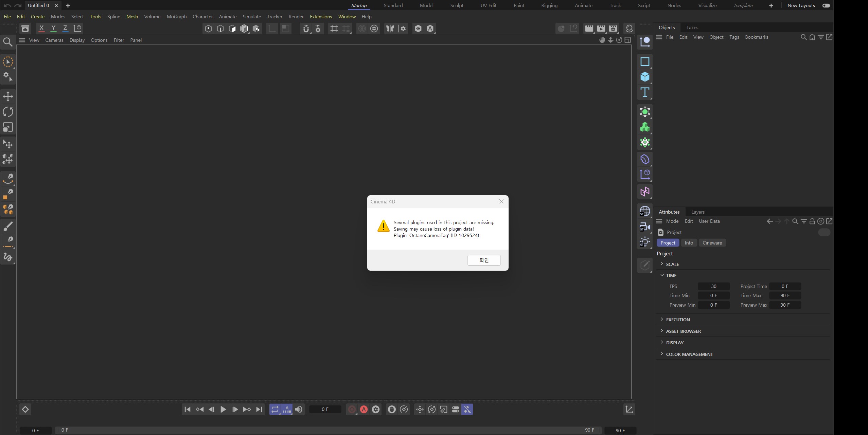Viewport: 868px width, 435px height.
Task: Open the green cloner generator icon
Action: click(645, 127)
